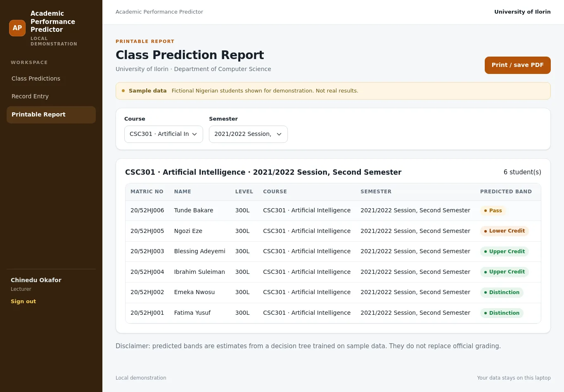
Task: Click University of Ilorin in top bar
Action: coord(522,12)
